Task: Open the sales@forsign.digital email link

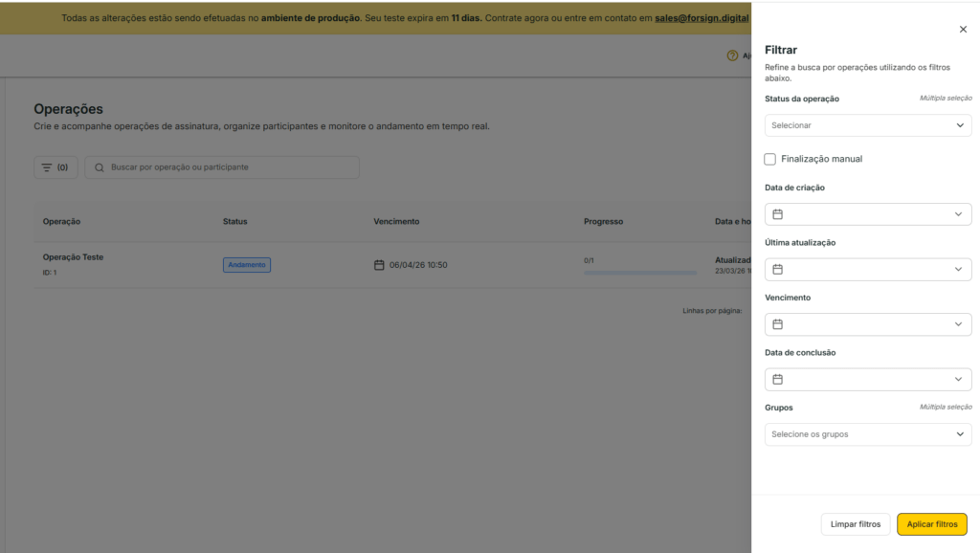Action: pyautogui.click(x=702, y=18)
